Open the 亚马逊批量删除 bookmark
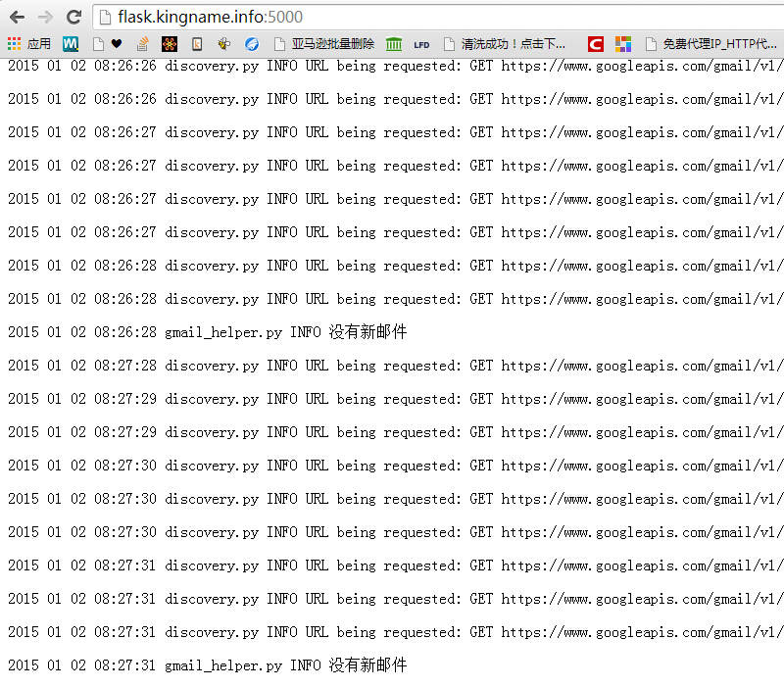This screenshot has height=689, width=784. [324, 44]
